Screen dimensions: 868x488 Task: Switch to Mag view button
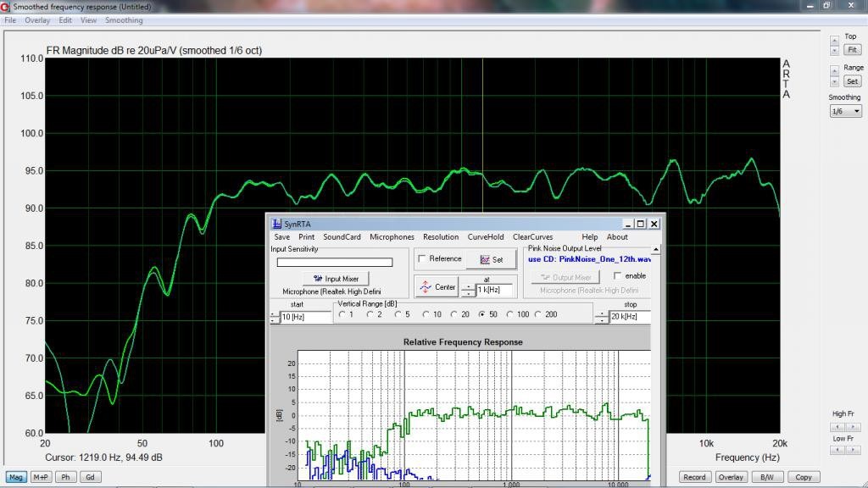pos(16,477)
